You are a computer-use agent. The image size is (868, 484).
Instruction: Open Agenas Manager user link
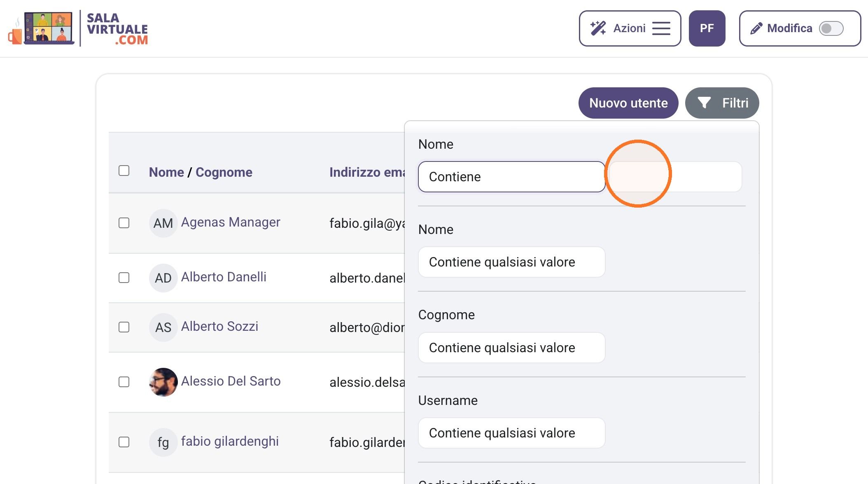point(231,222)
